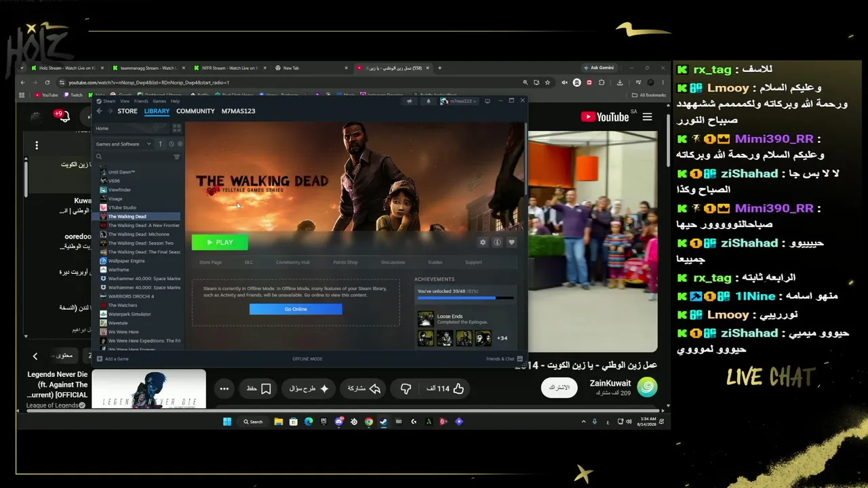This screenshot has width=868, height=488.
Task: Open Discussions game tab
Action: click(393, 262)
